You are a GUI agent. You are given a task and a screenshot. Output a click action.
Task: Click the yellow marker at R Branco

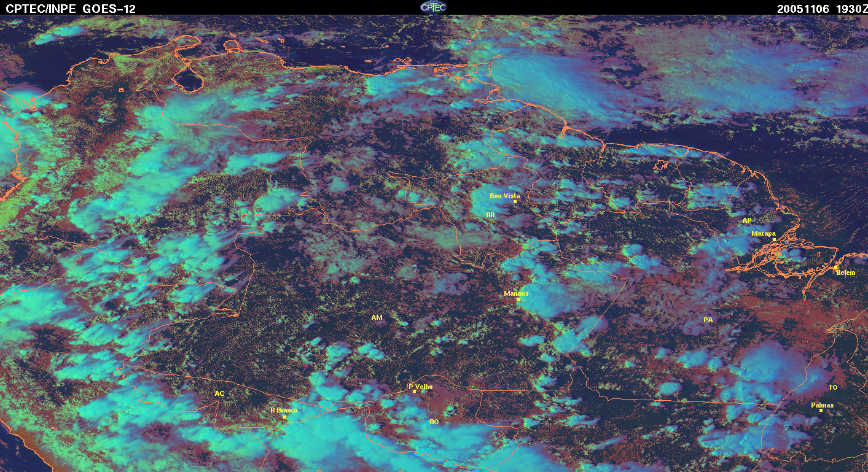[x=284, y=417]
